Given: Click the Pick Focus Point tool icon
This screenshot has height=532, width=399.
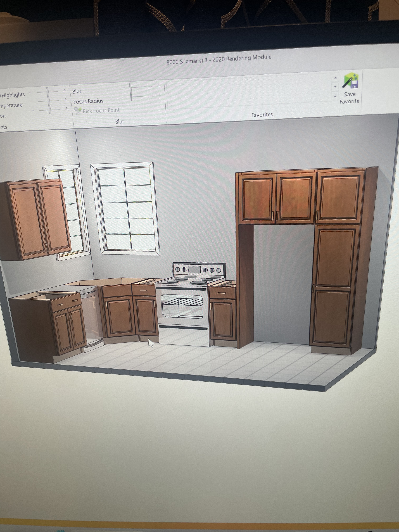Looking at the screenshot, I should point(78,111).
